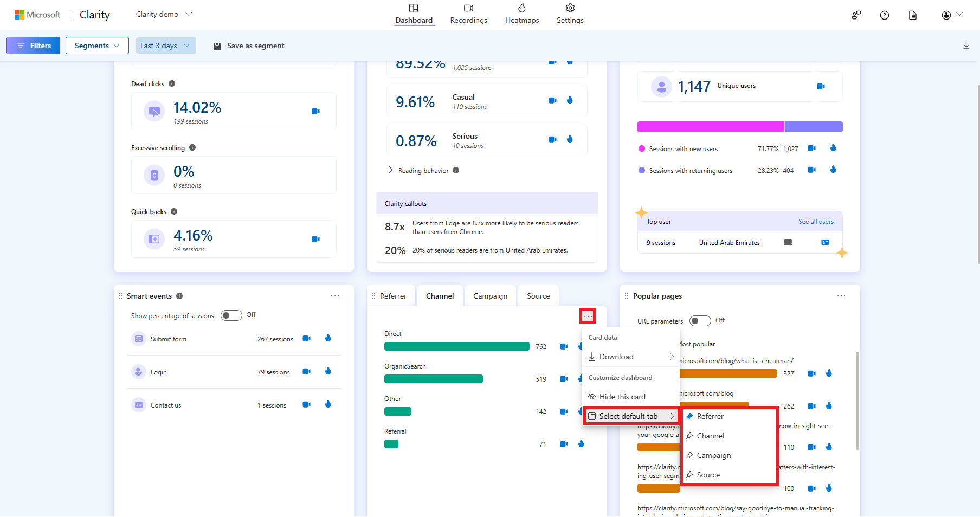
Task: Go to the Heatmaps tab
Action: point(522,15)
